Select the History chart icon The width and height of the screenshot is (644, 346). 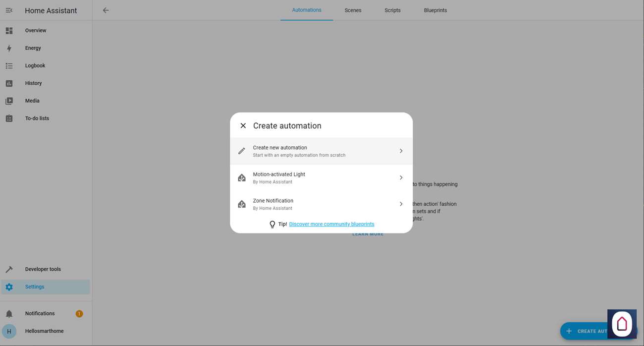point(9,83)
